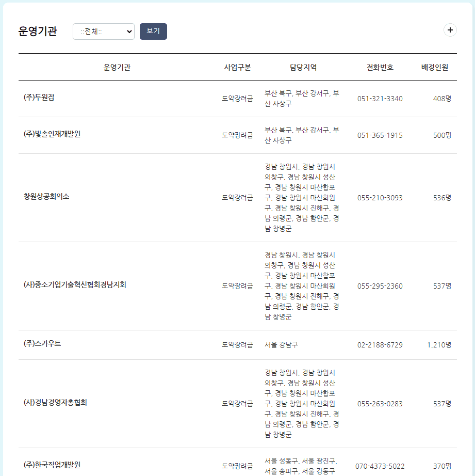
Task: Click phone number 02-2188-6729
Action: [379, 344]
